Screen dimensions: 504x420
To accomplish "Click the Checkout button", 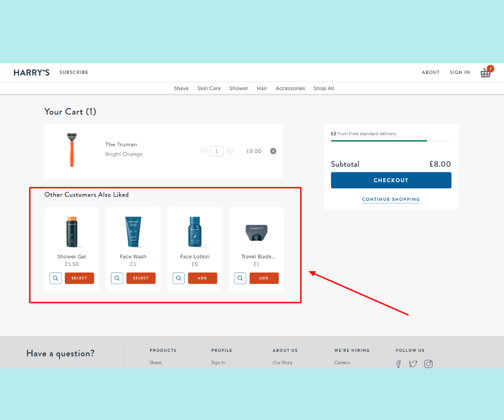I will [391, 180].
